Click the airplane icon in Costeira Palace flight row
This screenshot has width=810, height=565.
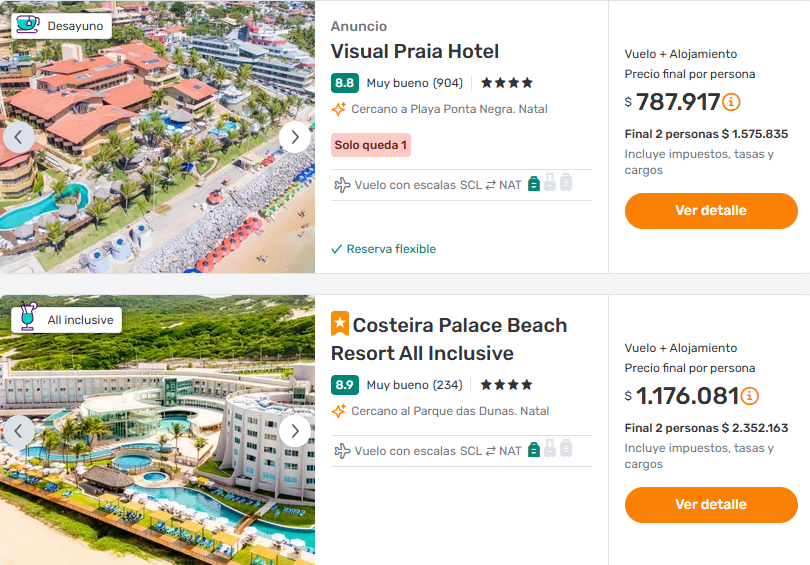coord(342,451)
